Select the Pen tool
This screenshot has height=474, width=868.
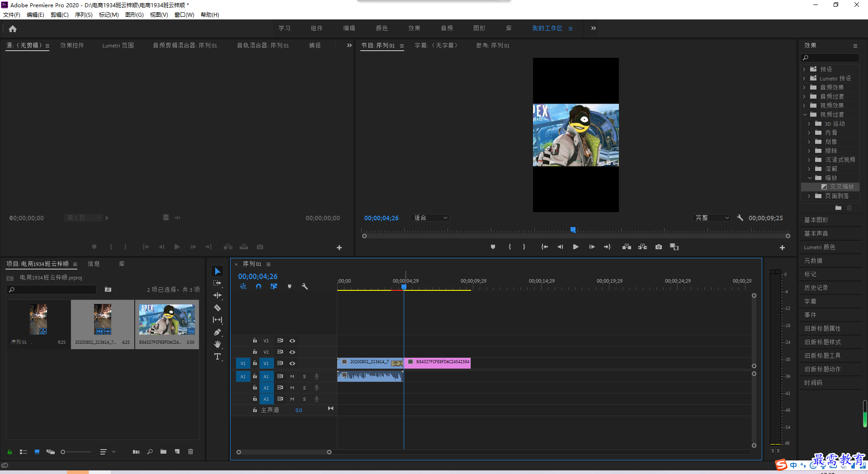[x=217, y=332]
